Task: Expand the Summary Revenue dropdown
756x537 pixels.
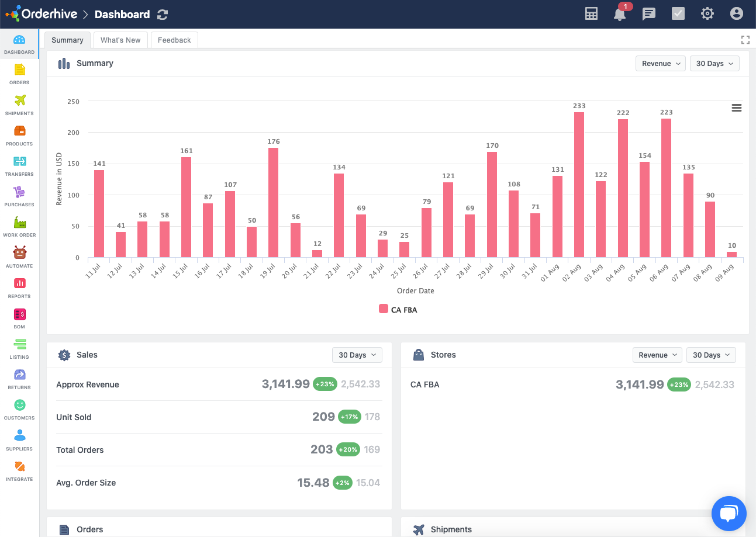Action: point(660,64)
